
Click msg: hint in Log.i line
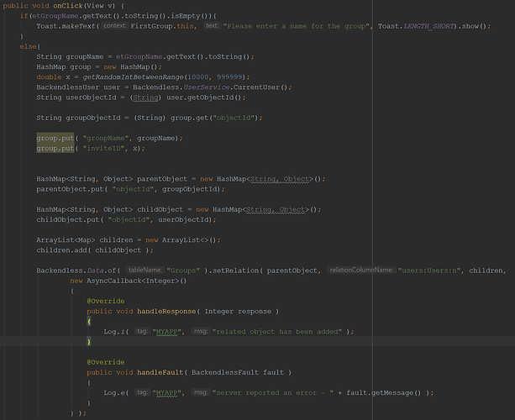point(200,331)
